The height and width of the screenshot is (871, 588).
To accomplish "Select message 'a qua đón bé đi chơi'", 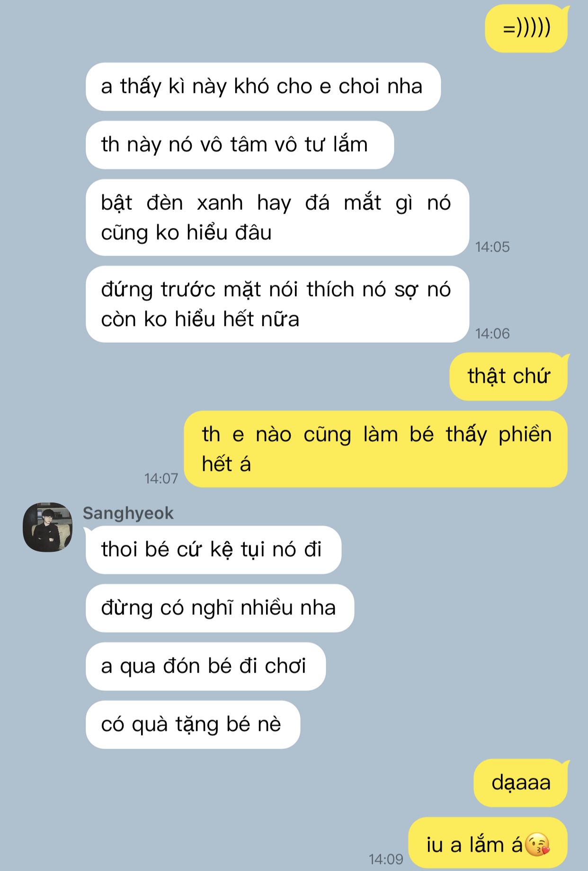I will tap(205, 666).
